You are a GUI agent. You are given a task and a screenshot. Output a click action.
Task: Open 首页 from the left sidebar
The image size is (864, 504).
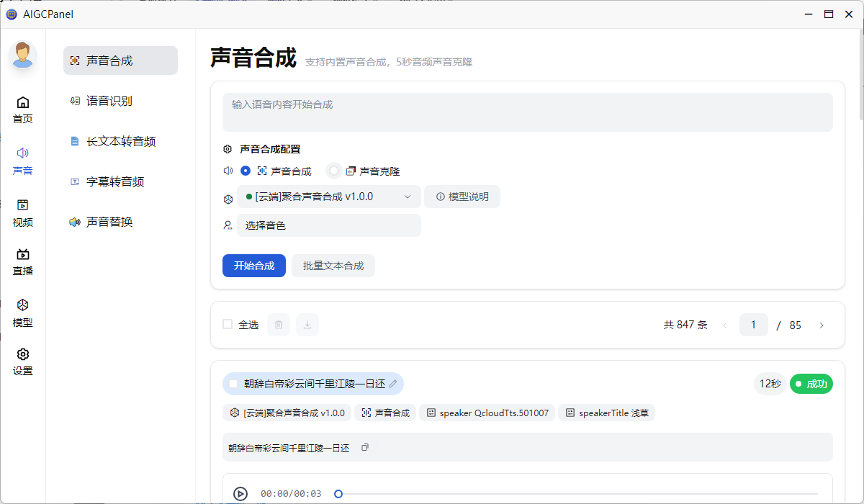tap(22, 109)
